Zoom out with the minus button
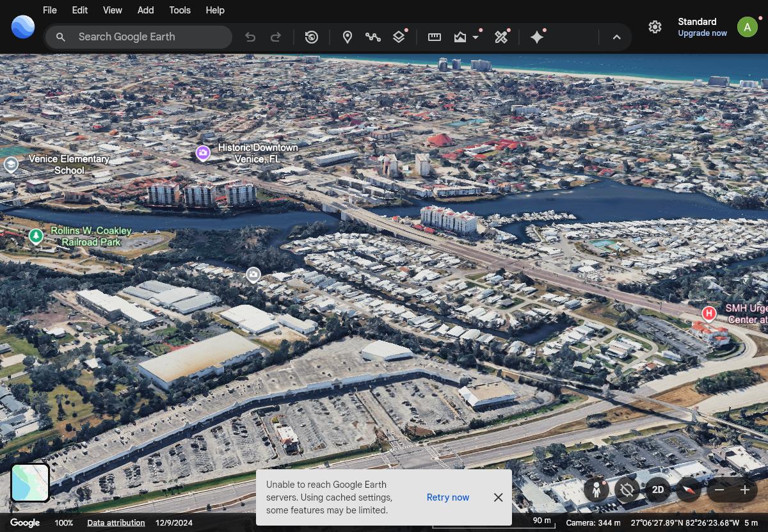The width and height of the screenshot is (768, 532). pyautogui.click(x=719, y=490)
